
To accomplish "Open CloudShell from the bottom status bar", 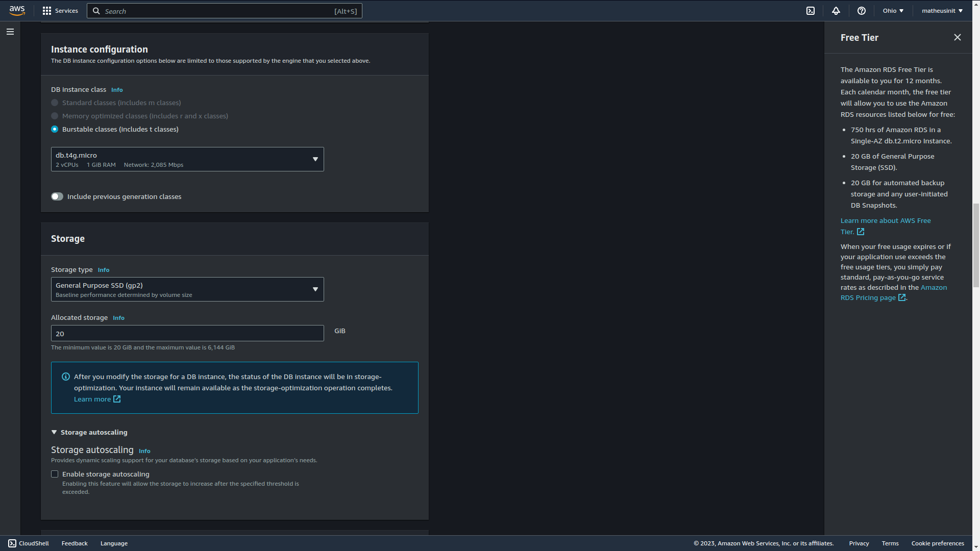I will point(29,543).
